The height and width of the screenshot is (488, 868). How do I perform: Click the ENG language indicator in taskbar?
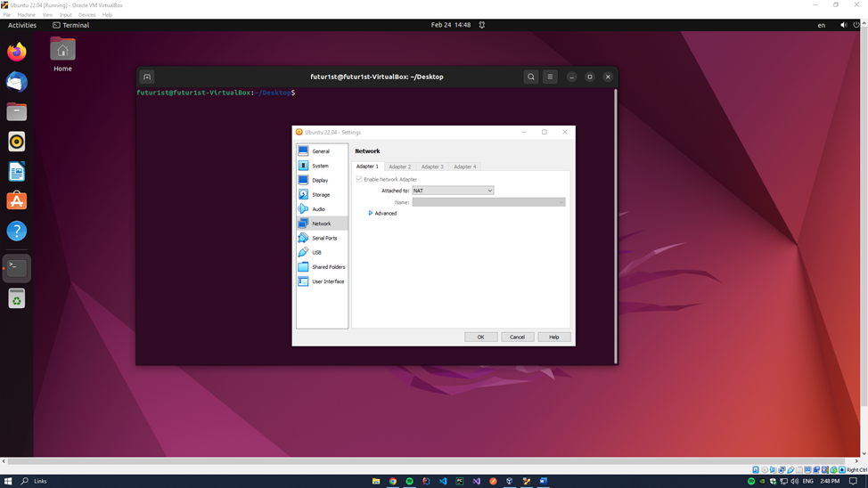click(x=808, y=482)
